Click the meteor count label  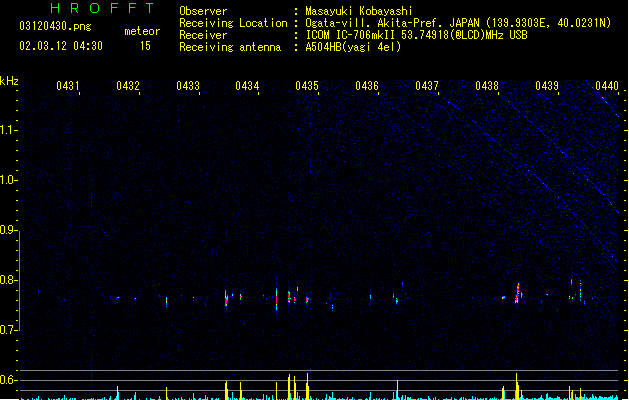[x=142, y=31]
